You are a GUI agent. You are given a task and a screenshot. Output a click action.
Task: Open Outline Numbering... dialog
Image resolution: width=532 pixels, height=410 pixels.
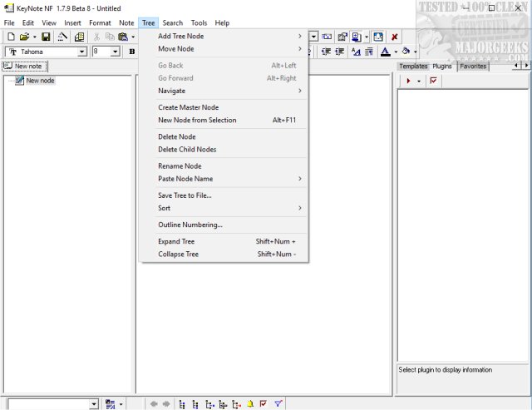[224, 225]
